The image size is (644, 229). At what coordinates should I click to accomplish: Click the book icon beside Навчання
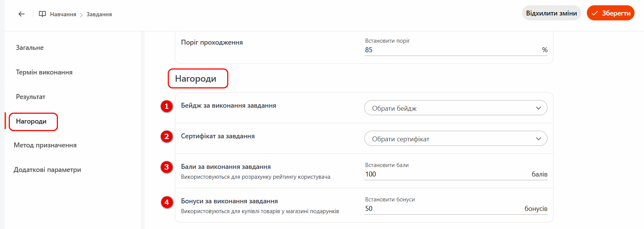point(42,14)
